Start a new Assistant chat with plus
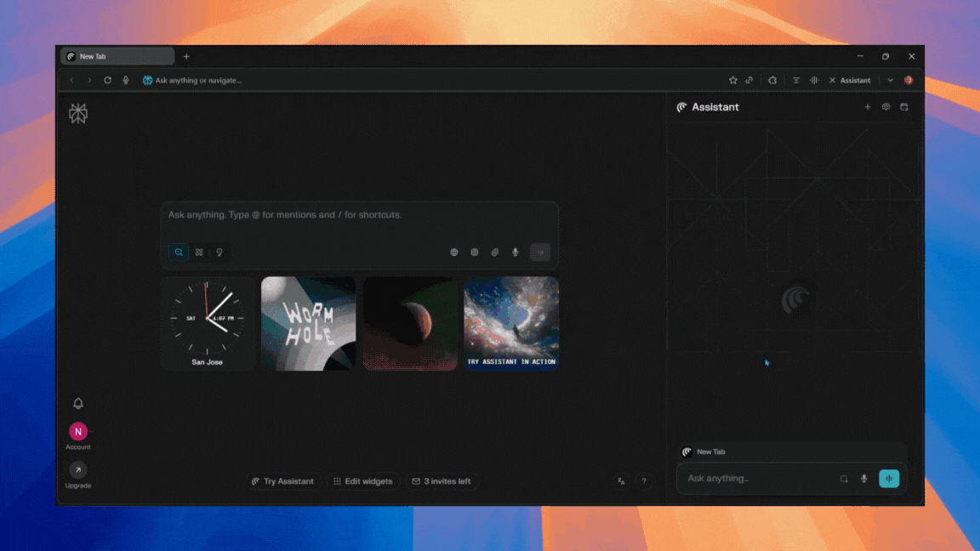Screen dimensions: 980x551 click(868, 107)
